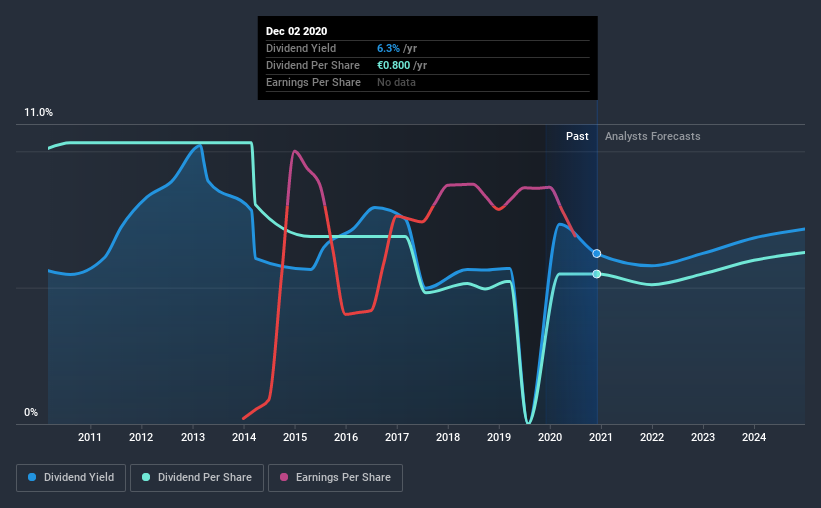Image resolution: width=821 pixels, height=508 pixels.
Task: Click the 2012 x-axis label
Action: point(141,437)
